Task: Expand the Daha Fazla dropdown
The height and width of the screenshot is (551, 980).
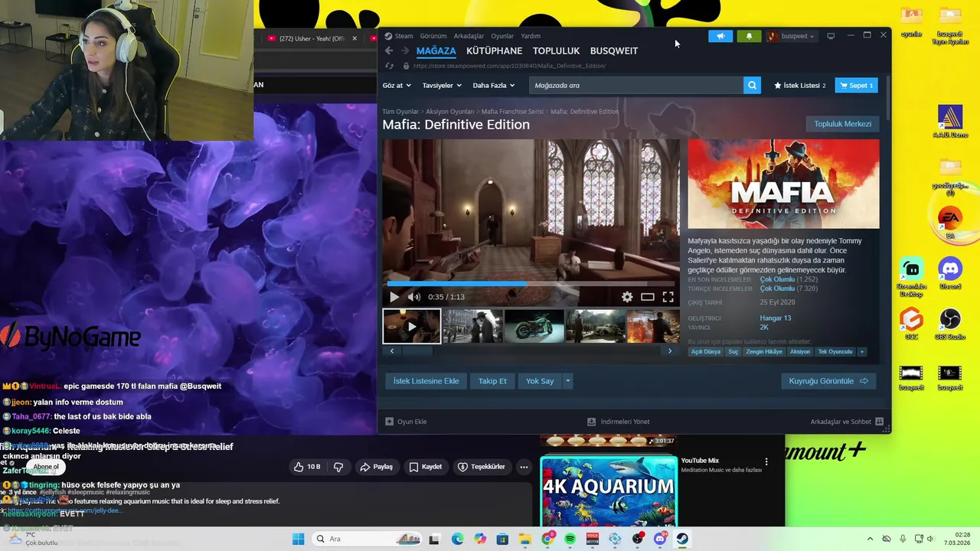Action: (493, 86)
